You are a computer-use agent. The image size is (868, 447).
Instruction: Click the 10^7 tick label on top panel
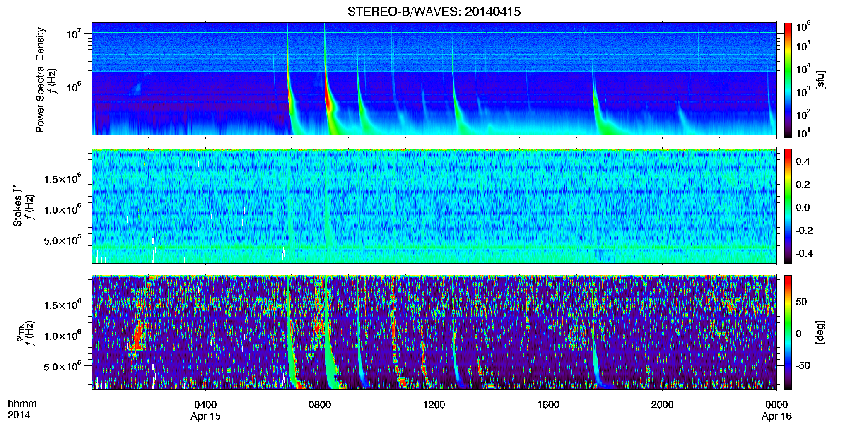tap(74, 34)
